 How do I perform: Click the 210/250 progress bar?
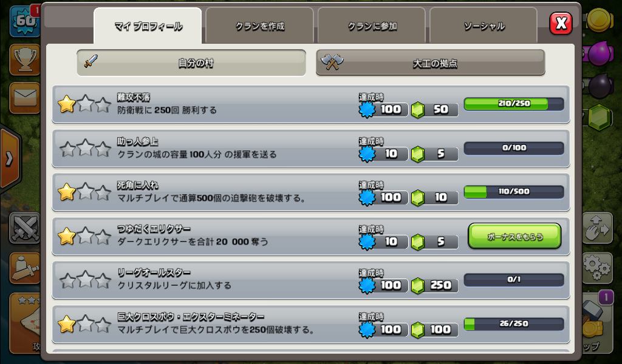tap(514, 104)
